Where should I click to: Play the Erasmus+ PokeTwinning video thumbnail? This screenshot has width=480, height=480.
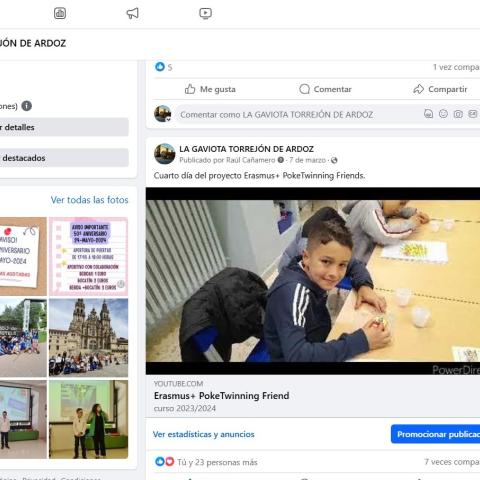pyautogui.click(x=313, y=281)
